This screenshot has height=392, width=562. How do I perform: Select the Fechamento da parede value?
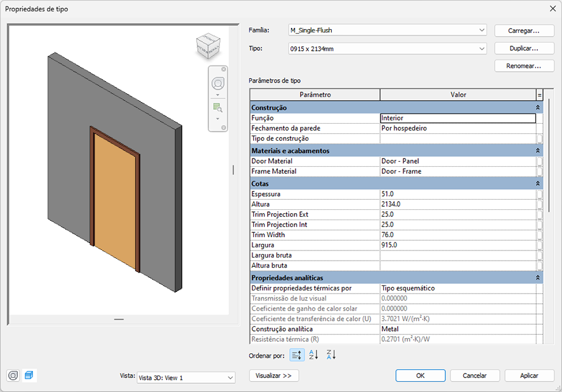pos(458,128)
